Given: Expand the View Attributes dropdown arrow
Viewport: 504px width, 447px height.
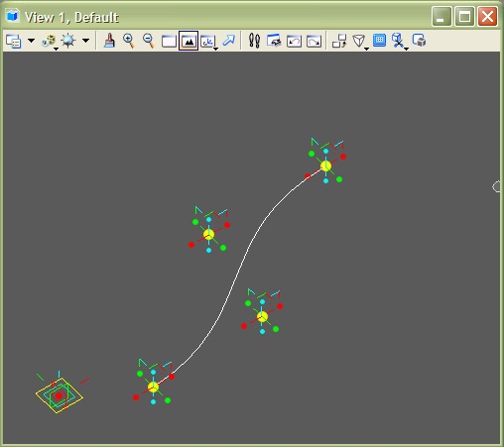Looking at the screenshot, I should 31,41.
